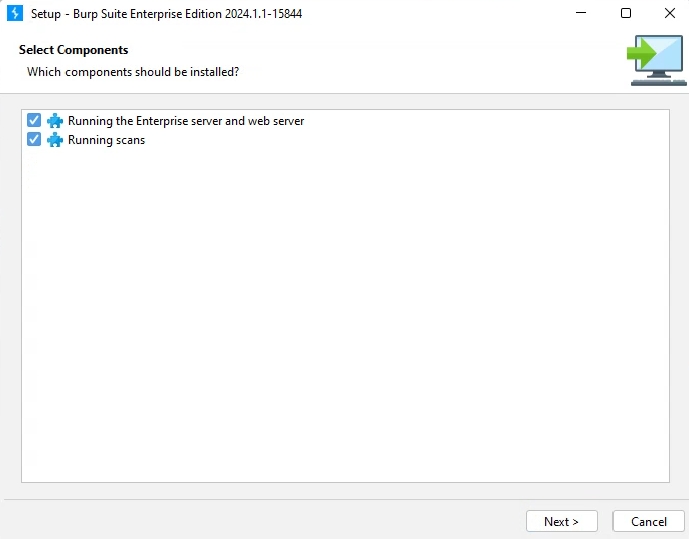Close the Setup window
This screenshot has width=689, height=539.
pos(670,13)
